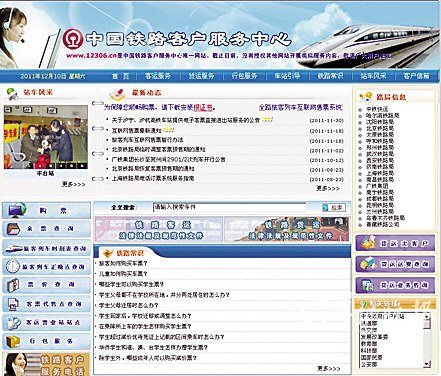441x376 pixels.
Task: Click the 路局信息 section heading icon
Action: pos(366,97)
